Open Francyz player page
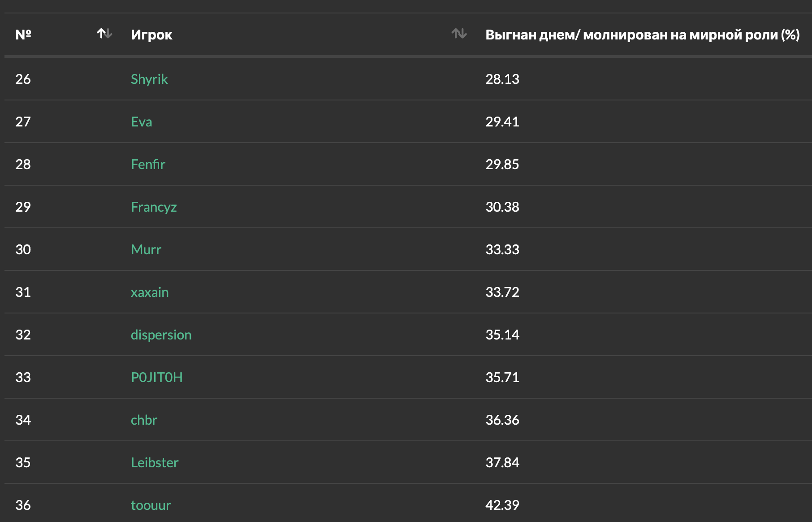This screenshot has height=522, width=812. [154, 207]
